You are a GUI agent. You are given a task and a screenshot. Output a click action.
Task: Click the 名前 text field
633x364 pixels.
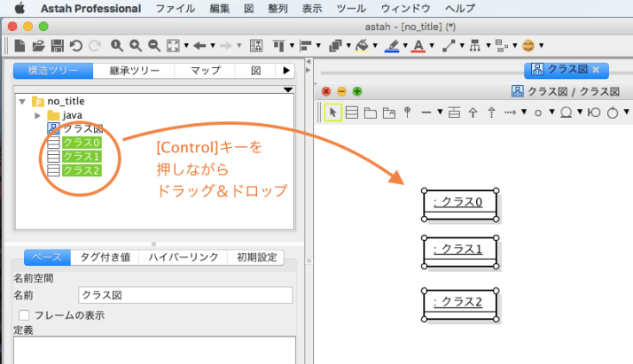(x=184, y=296)
